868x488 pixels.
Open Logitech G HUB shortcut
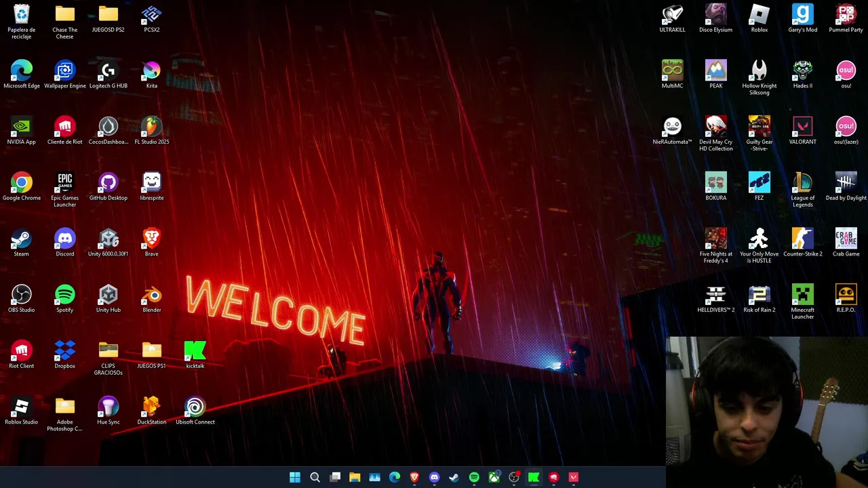click(108, 75)
